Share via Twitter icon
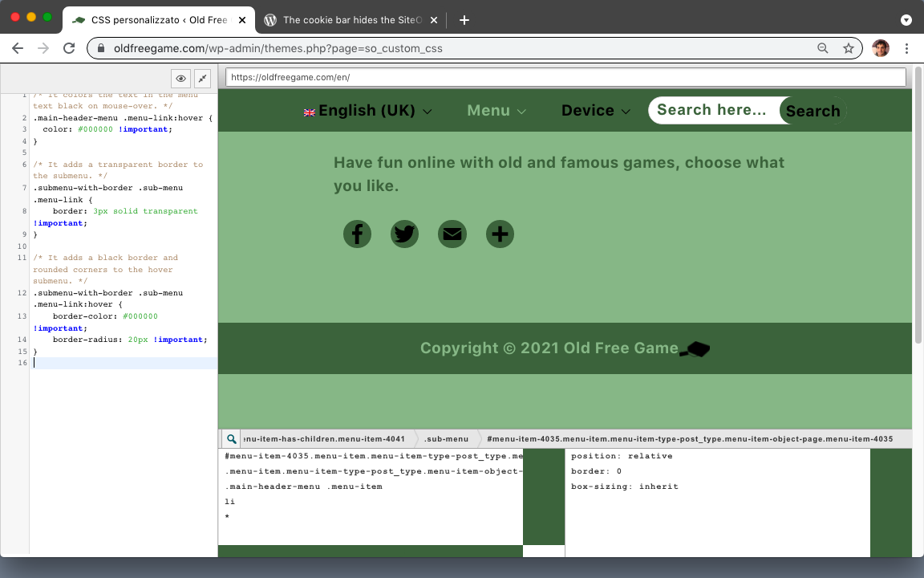The width and height of the screenshot is (924, 578). pyautogui.click(x=404, y=234)
